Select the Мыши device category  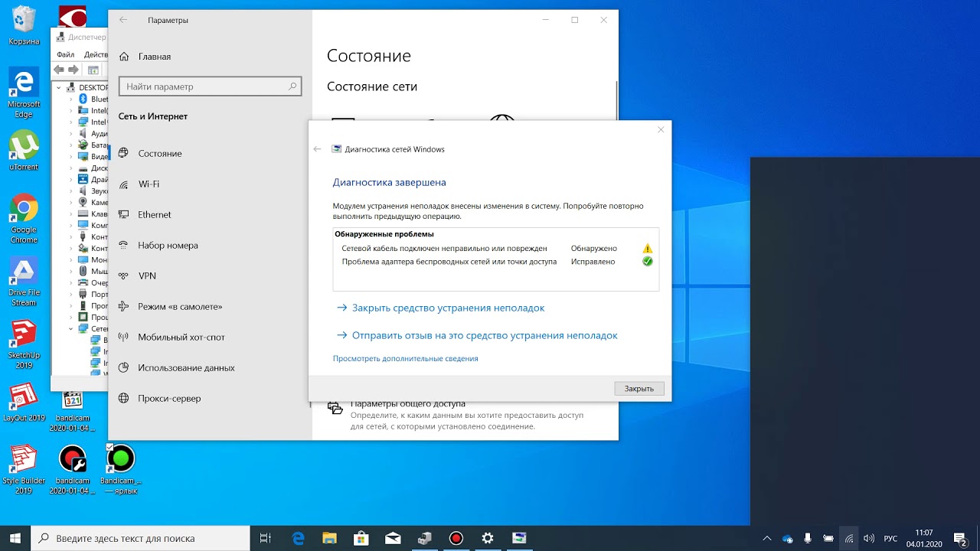(93, 271)
